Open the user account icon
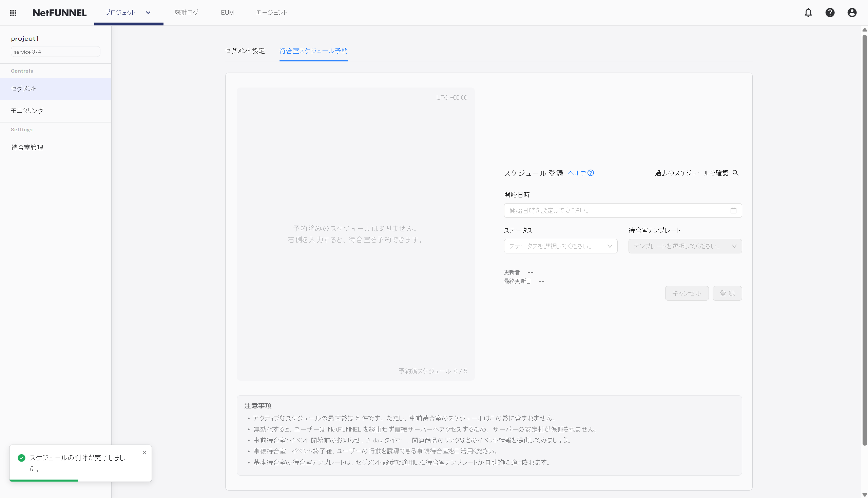Screen dimensions: 868x498 (852, 12)
